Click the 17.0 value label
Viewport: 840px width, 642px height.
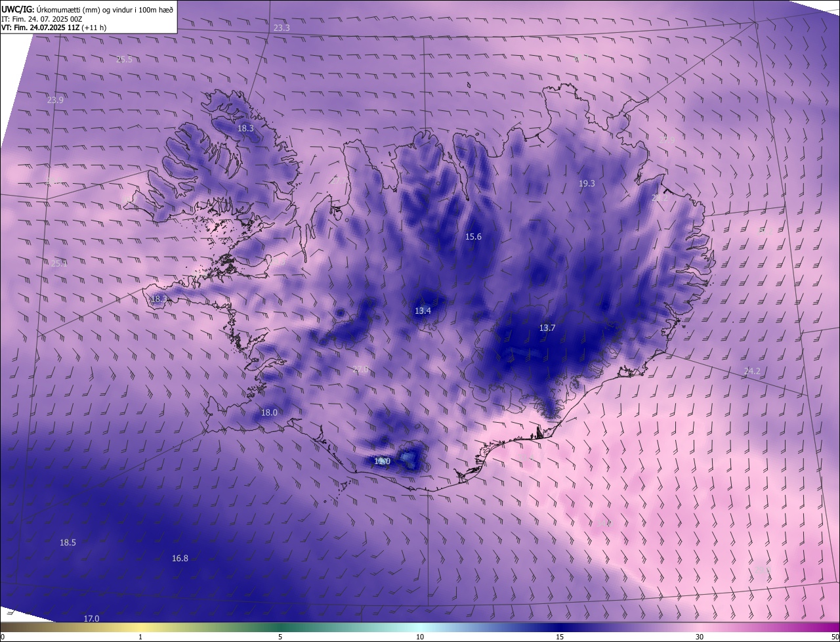tap(91, 619)
